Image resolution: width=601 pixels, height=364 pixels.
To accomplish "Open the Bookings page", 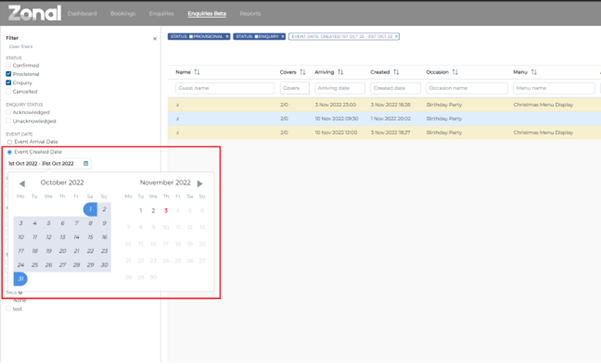I will (x=123, y=13).
